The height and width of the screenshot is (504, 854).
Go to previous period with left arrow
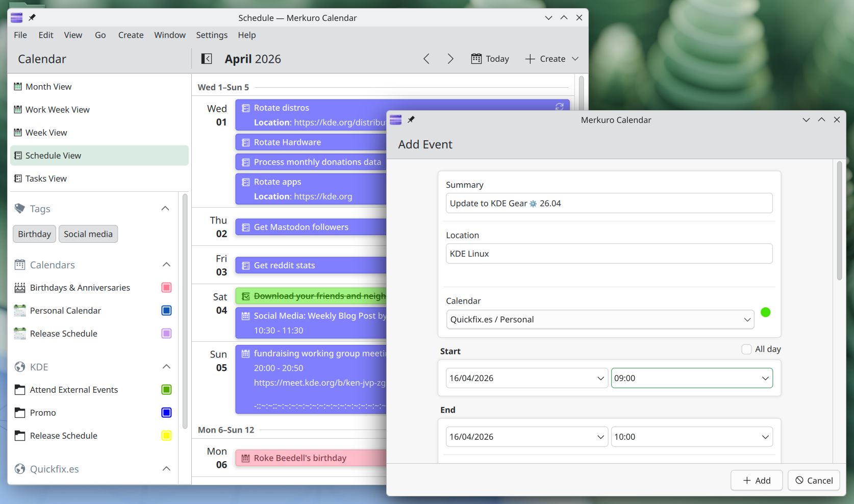pyautogui.click(x=426, y=59)
